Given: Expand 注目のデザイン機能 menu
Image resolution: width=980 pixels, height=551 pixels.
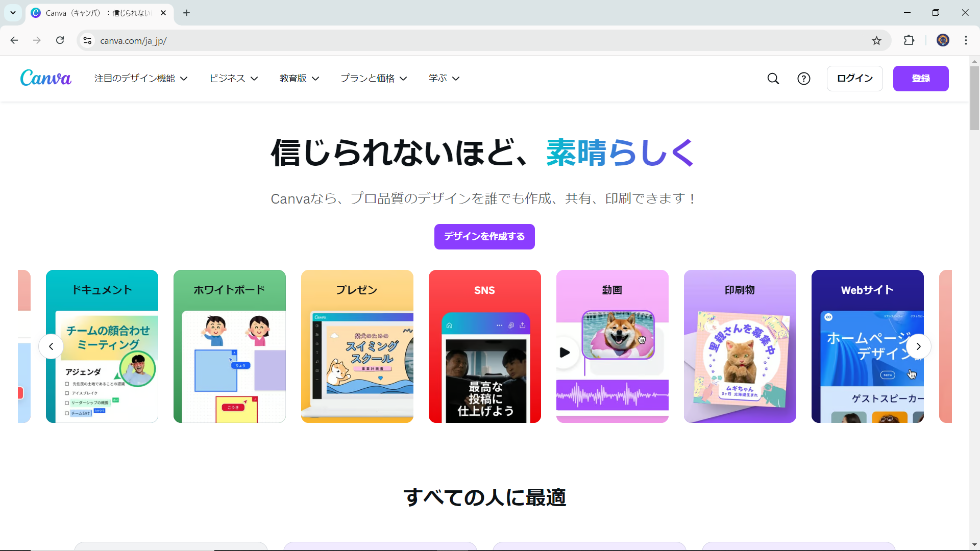Looking at the screenshot, I should click(x=141, y=78).
